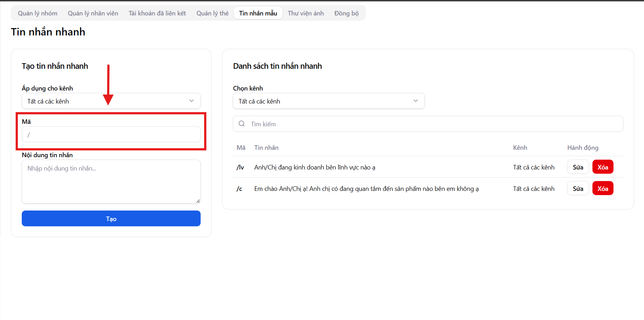The width and height of the screenshot is (644, 320).
Task: Switch to Thư viện ảnh tab
Action: pos(306,13)
